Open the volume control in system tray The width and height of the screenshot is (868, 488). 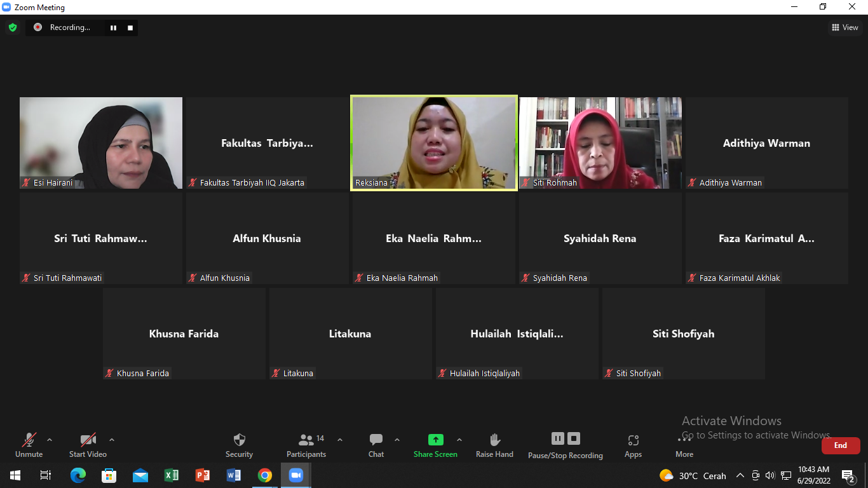(x=770, y=475)
